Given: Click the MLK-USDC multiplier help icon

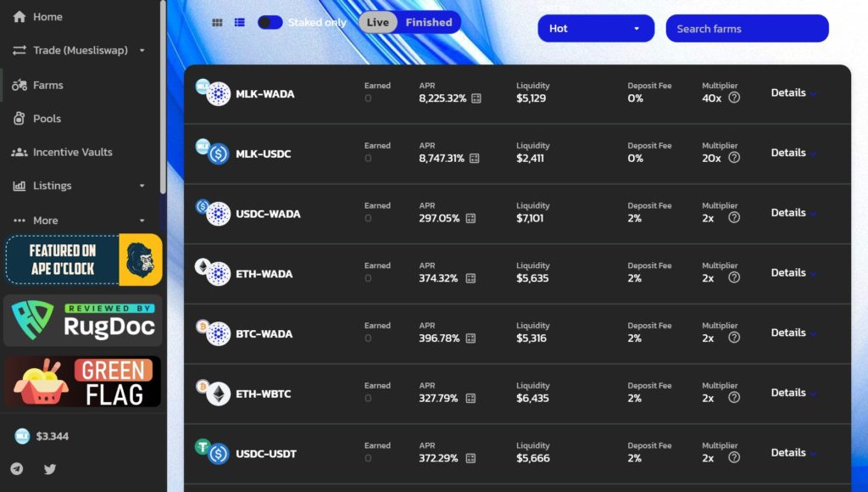Looking at the screenshot, I should 734,157.
